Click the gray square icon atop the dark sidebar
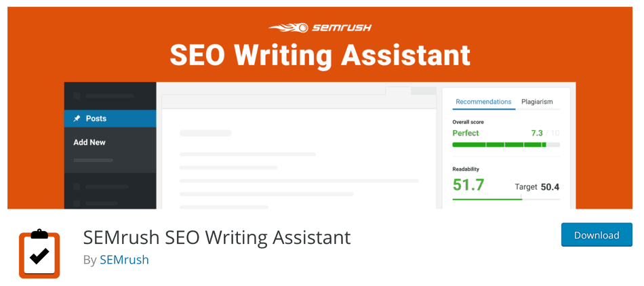This screenshot has width=644, height=286. coord(77,96)
